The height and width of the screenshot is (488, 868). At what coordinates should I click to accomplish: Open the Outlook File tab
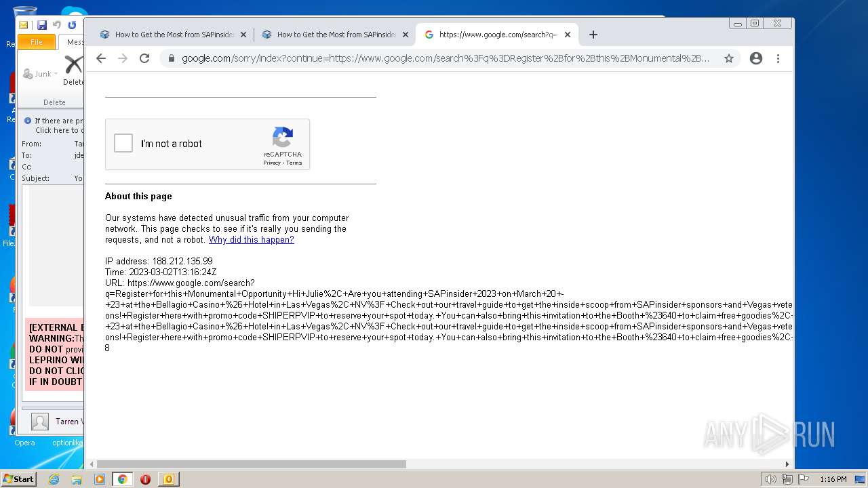tap(37, 42)
